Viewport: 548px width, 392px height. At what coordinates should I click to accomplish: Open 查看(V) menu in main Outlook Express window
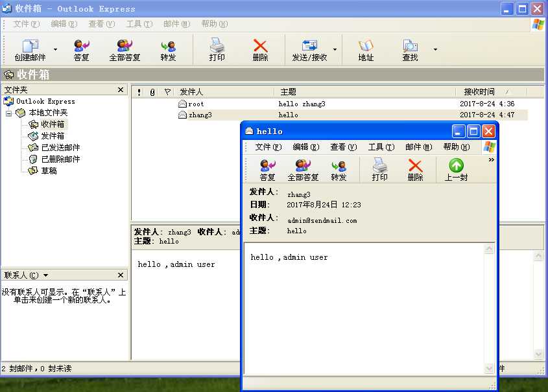point(101,24)
